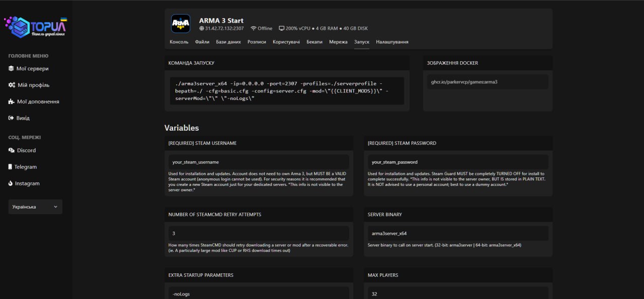Click the logout arrow icon
Viewport: 644px width, 299px height.
point(12,118)
